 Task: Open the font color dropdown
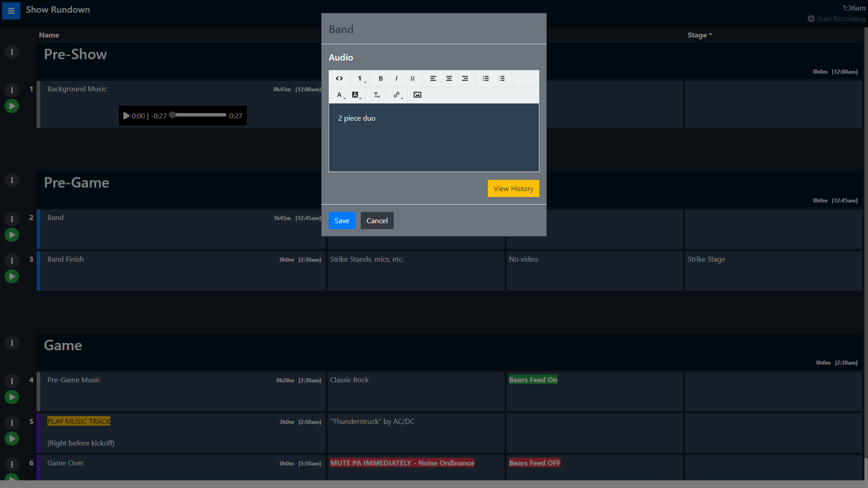[x=340, y=95]
